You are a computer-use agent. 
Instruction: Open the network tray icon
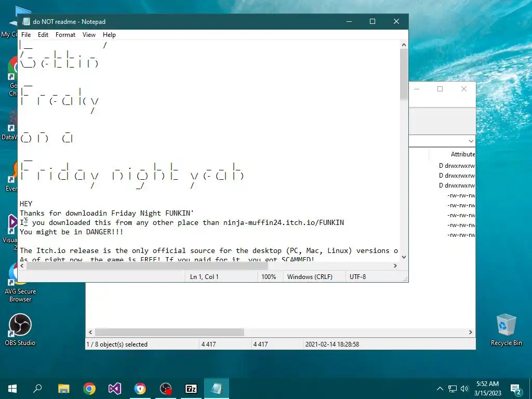tap(453, 389)
